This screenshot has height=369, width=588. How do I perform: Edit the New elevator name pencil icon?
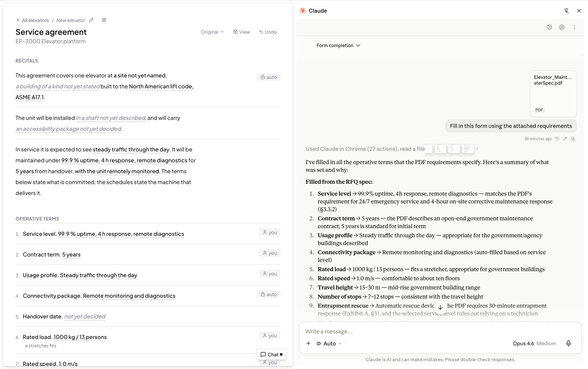[91, 20]
